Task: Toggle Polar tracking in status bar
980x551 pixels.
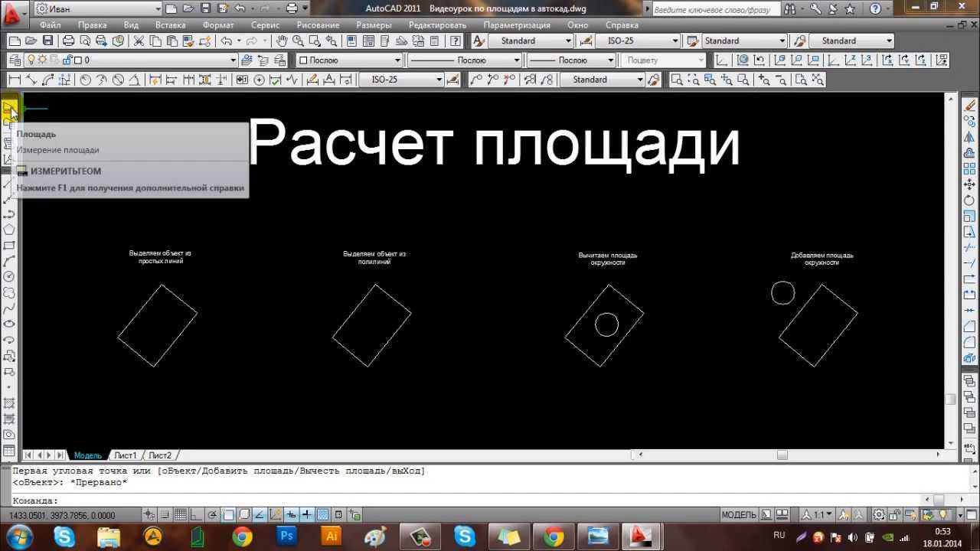Action: pyautogui.click(x=212, y=515)
